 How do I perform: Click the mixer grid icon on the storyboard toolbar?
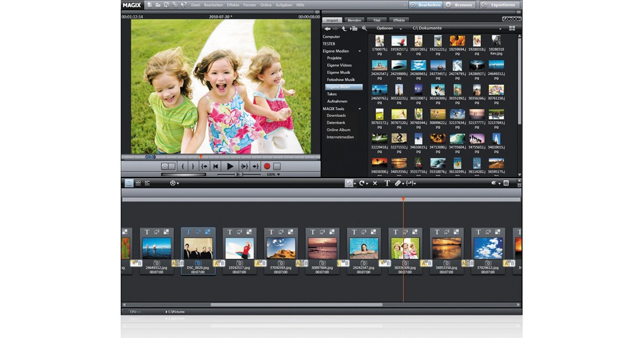[506, 183]
